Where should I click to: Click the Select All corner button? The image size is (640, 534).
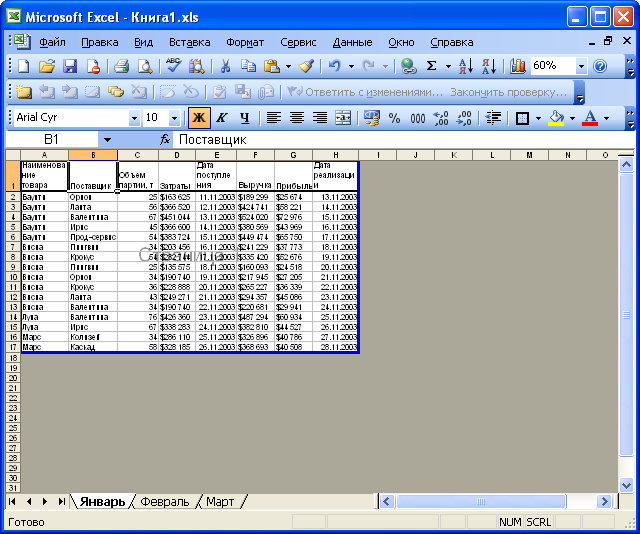13,155
